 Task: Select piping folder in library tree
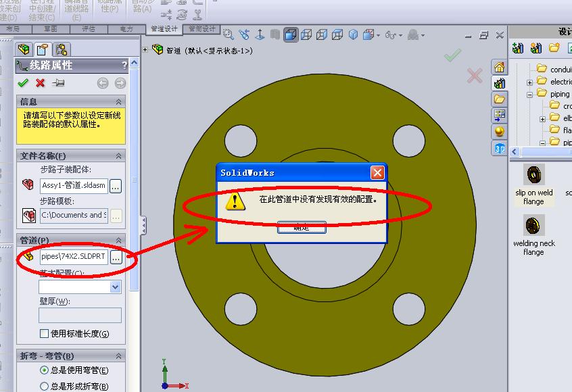pyautogui.click(x=553, y=94)
